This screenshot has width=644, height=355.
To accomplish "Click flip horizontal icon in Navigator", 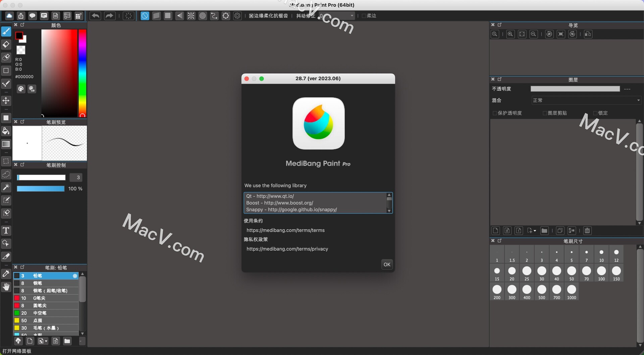I will [x=588, y=34].
